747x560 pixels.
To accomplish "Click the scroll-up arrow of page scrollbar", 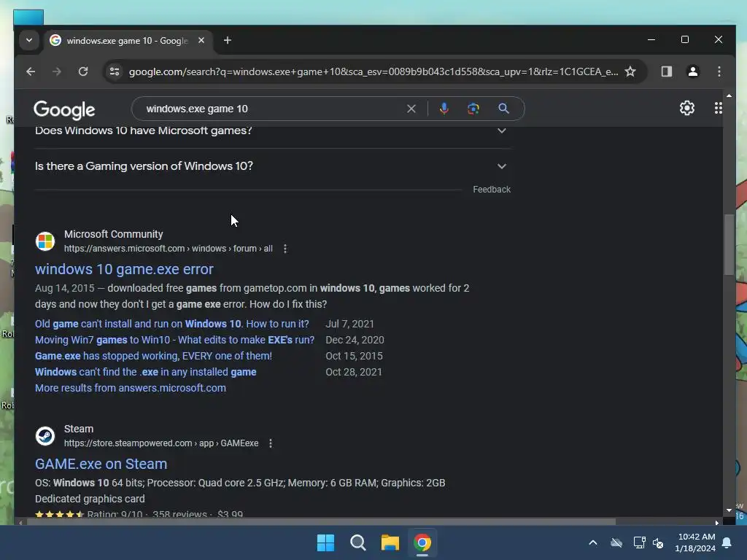I will [729, 96].
